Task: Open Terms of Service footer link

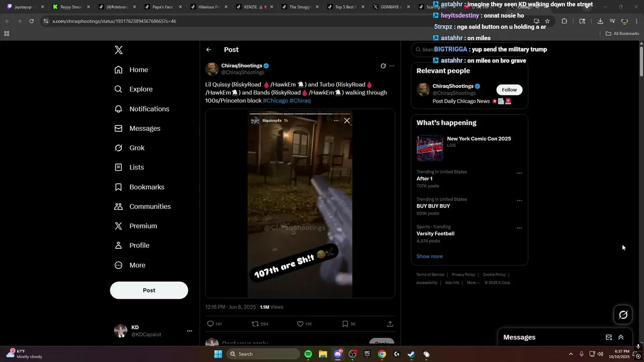Action: click(x=430, y=275)
